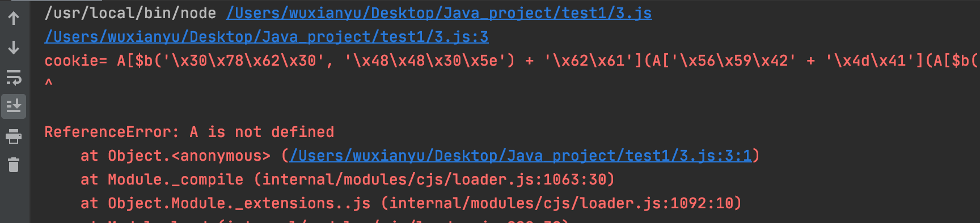Screen dimensions: 980x223
Task: Click the red caret error marker
Action: (x=49, y=83)
